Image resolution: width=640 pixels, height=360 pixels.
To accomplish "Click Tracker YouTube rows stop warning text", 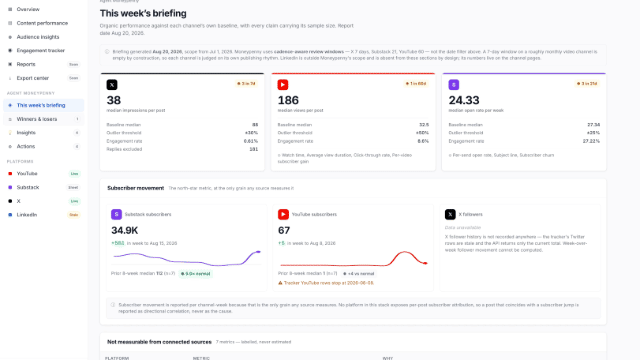I will 329,283.
